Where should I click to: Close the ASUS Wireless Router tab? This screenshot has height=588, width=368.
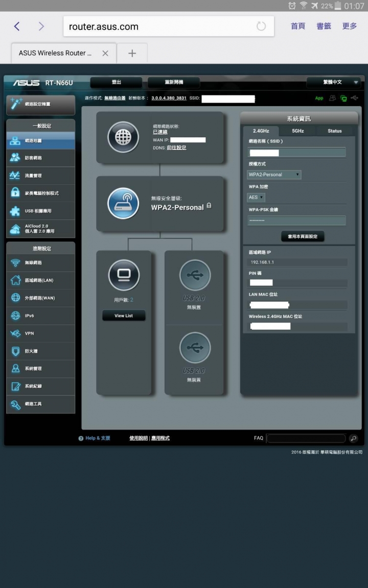(105, 53)
